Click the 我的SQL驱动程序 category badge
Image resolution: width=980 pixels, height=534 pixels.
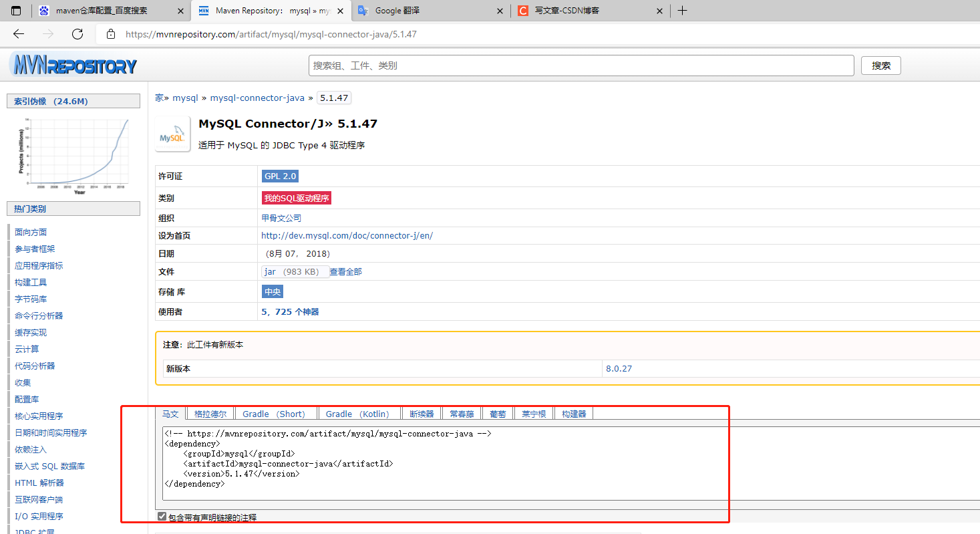point(297,198)
